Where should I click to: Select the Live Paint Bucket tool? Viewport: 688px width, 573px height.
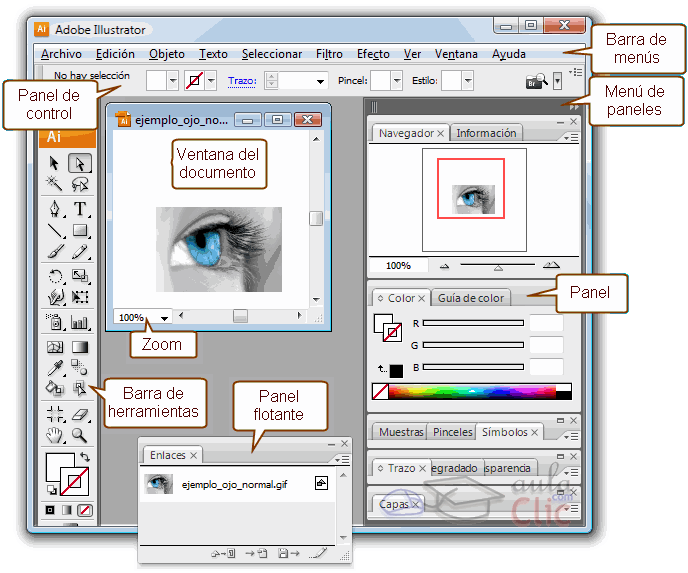pos(55,388)
